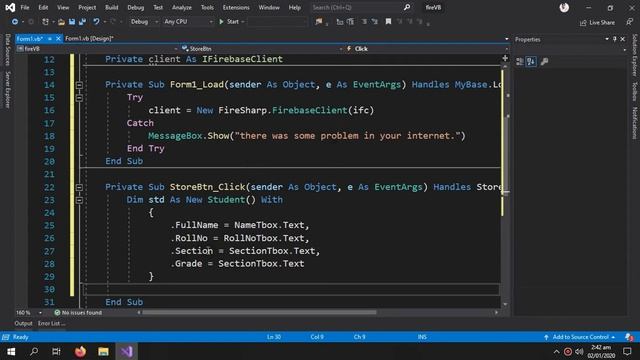Click the split editor icon above scrollbar

505,58
